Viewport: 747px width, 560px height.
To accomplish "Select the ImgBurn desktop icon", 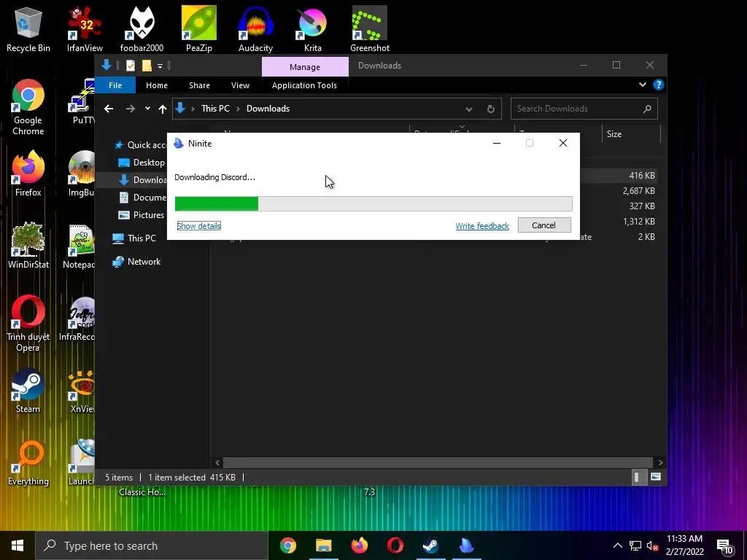I will click(81, 174).
